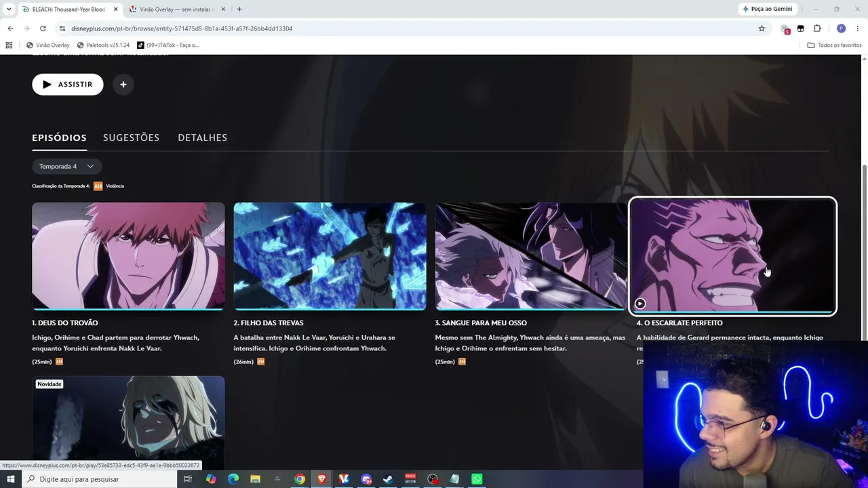868x488 pixels.
Task: Click the A14 rating badge beside Violência
Action: click(x=98, y=186)
